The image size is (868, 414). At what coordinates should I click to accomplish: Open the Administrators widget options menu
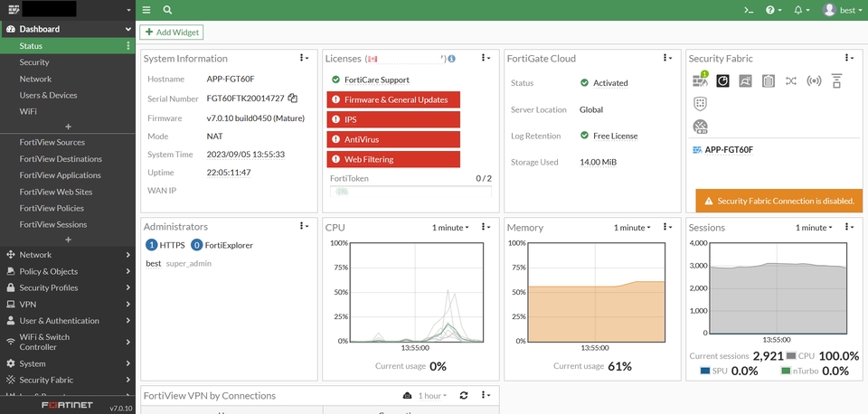pos(304,226)
